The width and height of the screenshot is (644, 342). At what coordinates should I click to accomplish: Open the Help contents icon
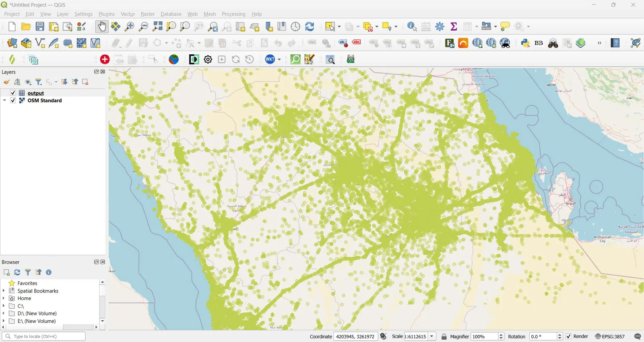coord(615,43)
